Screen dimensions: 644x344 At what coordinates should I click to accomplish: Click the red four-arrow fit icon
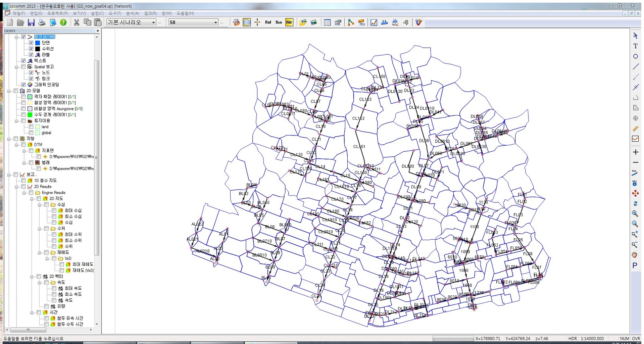pos(635,193)
